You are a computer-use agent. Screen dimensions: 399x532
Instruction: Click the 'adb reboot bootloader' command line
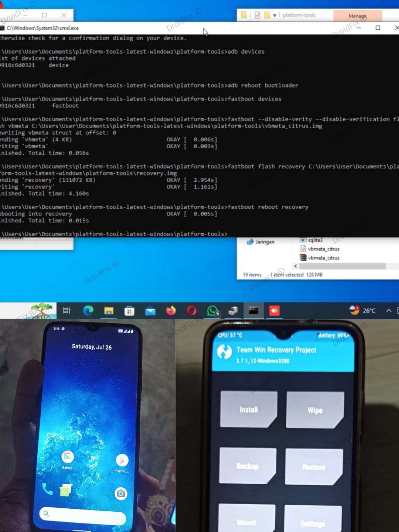click(149, 85)
